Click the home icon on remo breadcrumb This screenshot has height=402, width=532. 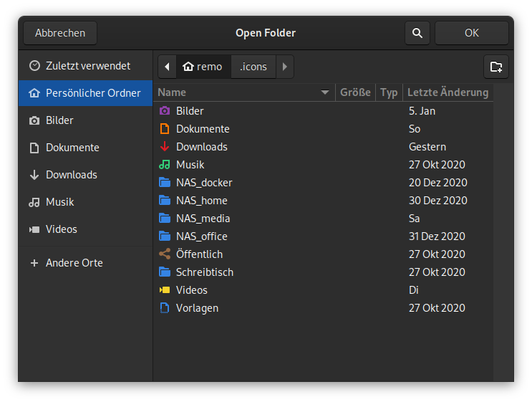coord(188,67)
